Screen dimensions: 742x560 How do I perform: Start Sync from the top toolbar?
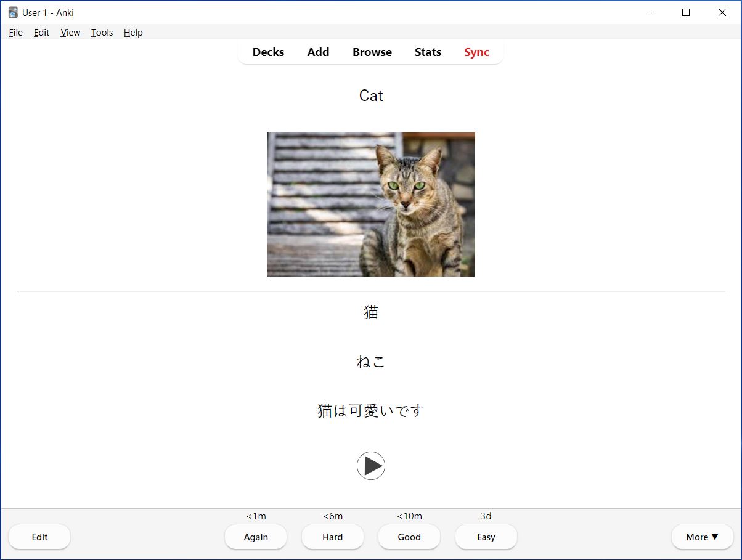[x=476, y=52]
